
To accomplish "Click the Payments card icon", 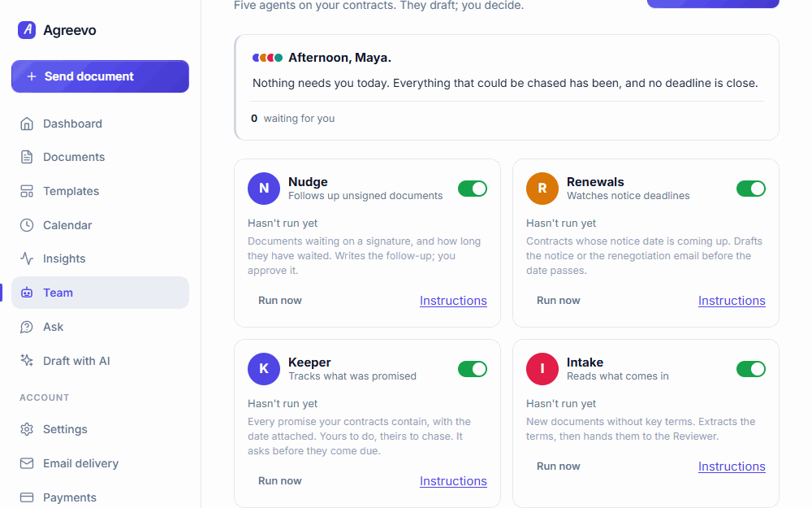I will (x=27, y=497).
